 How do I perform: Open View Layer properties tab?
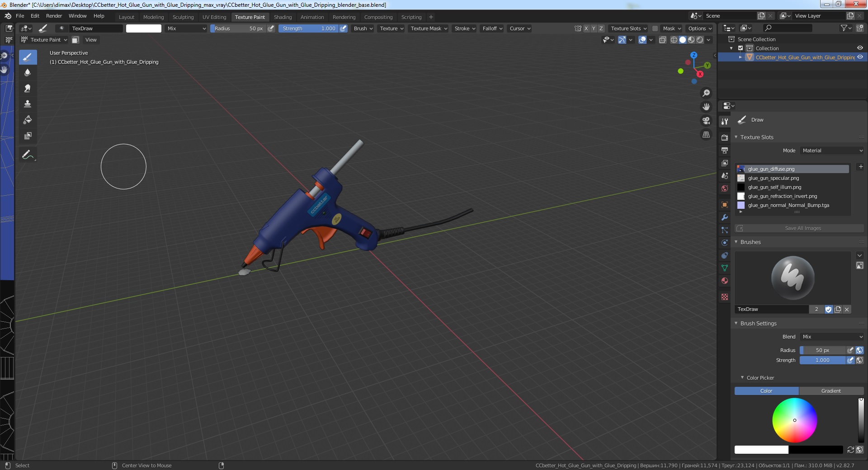[725, 163]
